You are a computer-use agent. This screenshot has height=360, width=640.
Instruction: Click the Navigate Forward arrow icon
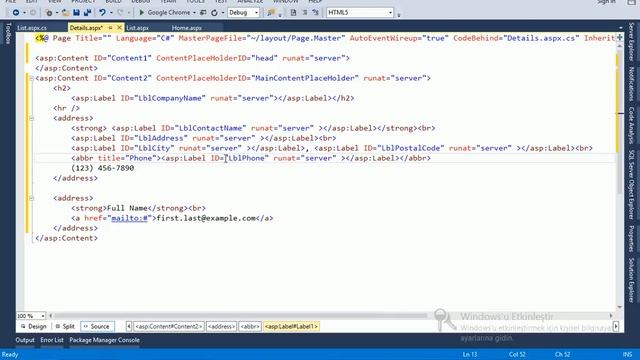pos(33,13)
